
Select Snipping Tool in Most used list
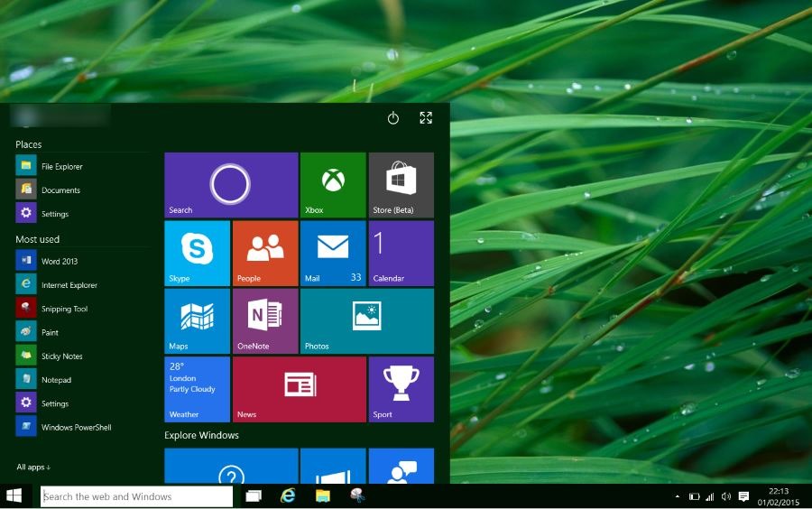[x=64, y=309]
